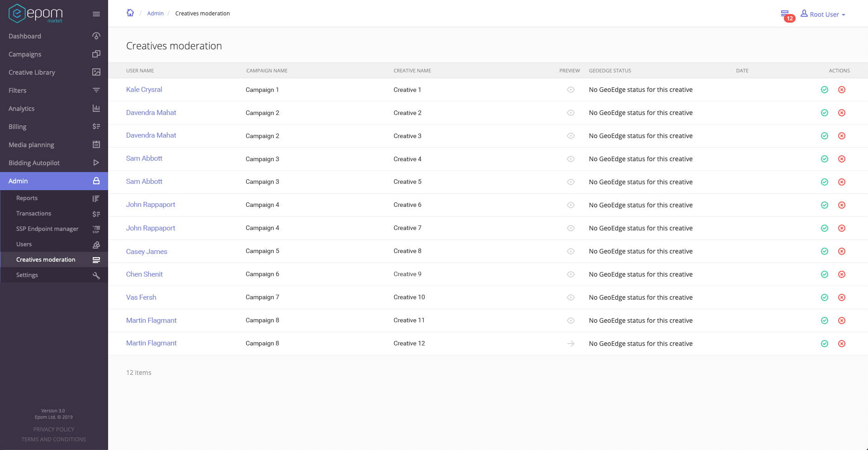The width and height of the screenshot is (868, 450).
Task: Reject Creative 1 with the red cross icon
Action: [x=842, y=90]
